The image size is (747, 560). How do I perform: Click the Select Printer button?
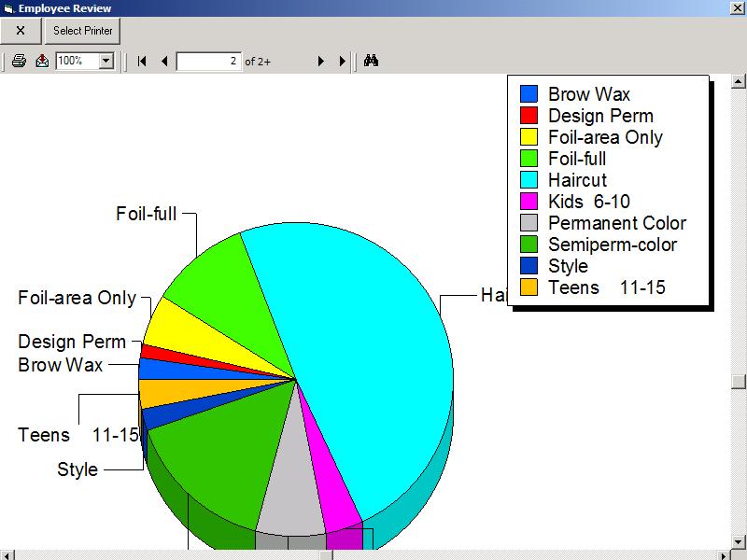(x=83, y=31)
